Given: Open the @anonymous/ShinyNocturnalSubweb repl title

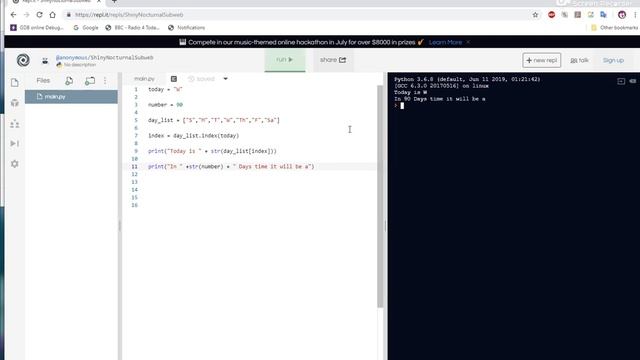Looking at the screenshot, I should point(104,58).
